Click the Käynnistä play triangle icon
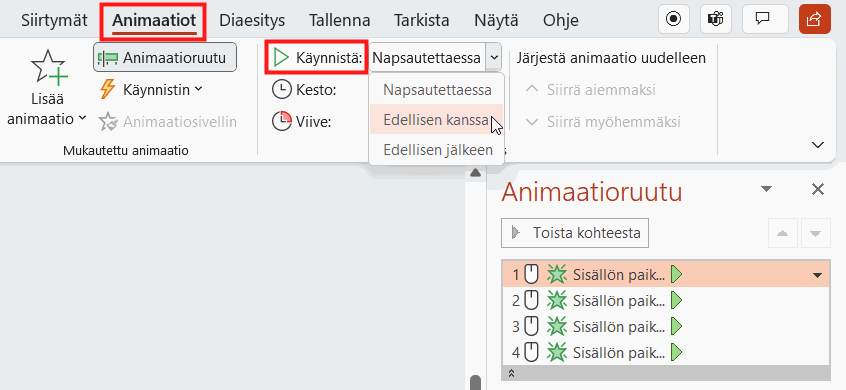 (281, 58)
